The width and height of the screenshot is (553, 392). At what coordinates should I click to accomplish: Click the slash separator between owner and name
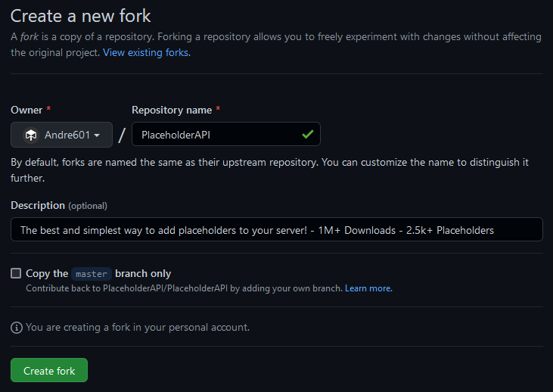pyautogui.click(x=122, y=135)
